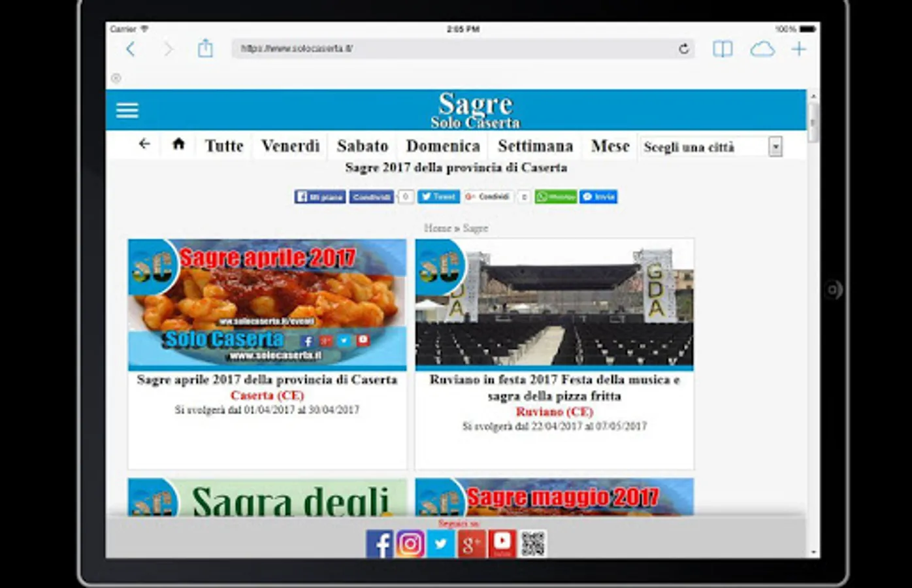Select the Settimana filter tab
Viewport: 912px width, 588px height.
pos(535,146)
